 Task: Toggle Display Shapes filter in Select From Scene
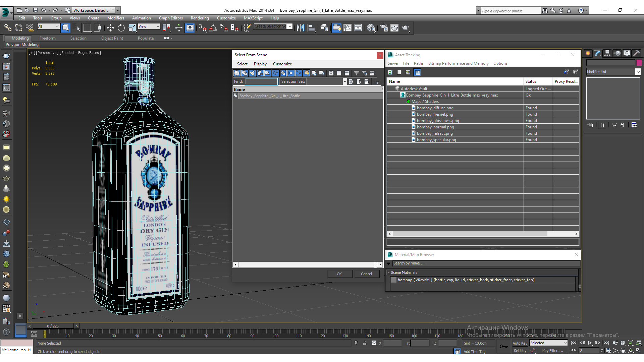tap(245, 73)
